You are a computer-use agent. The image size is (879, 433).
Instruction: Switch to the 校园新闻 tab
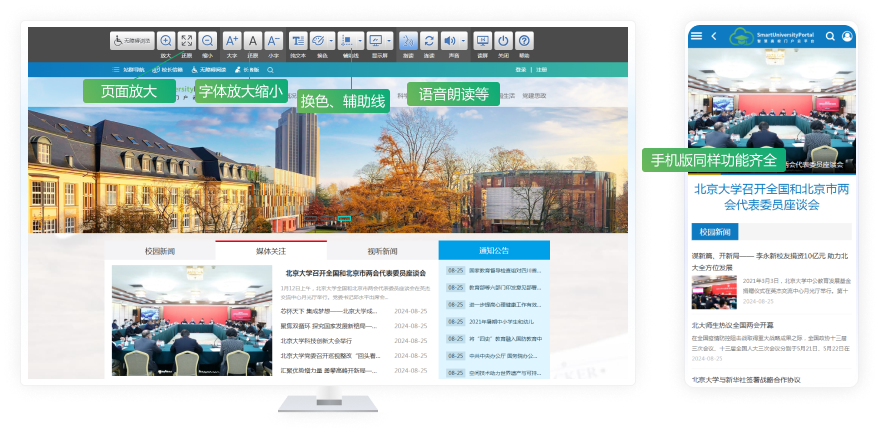(160, 251)
